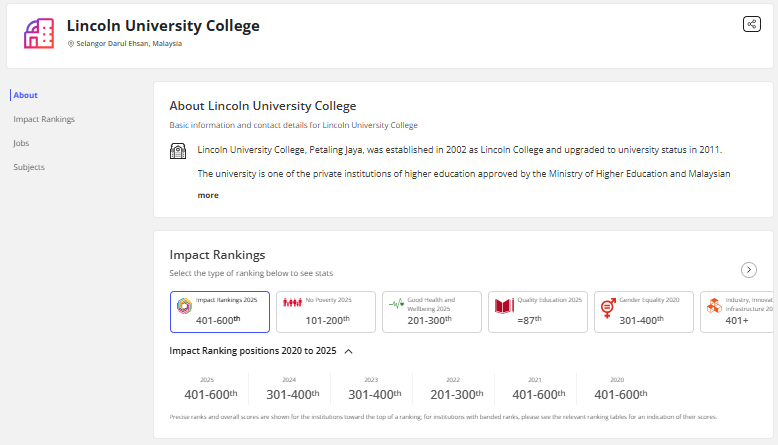
Task: Click the 'Precise ranks and overall scores' footnote
Action: tap(443, 417)
